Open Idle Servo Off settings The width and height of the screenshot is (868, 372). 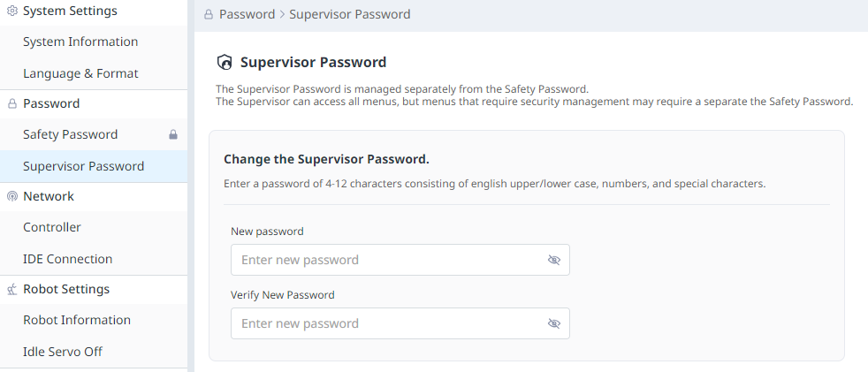point(63,352)
